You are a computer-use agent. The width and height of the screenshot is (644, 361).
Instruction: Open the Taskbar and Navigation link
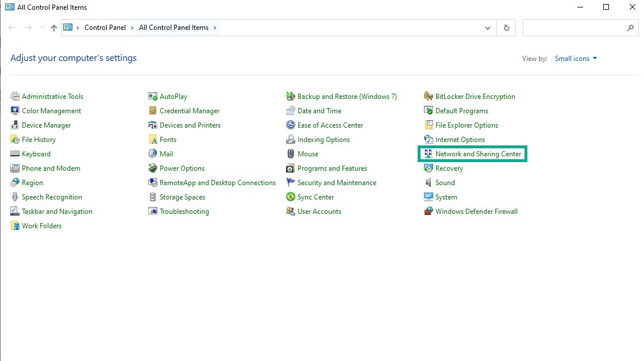[57, 212]
